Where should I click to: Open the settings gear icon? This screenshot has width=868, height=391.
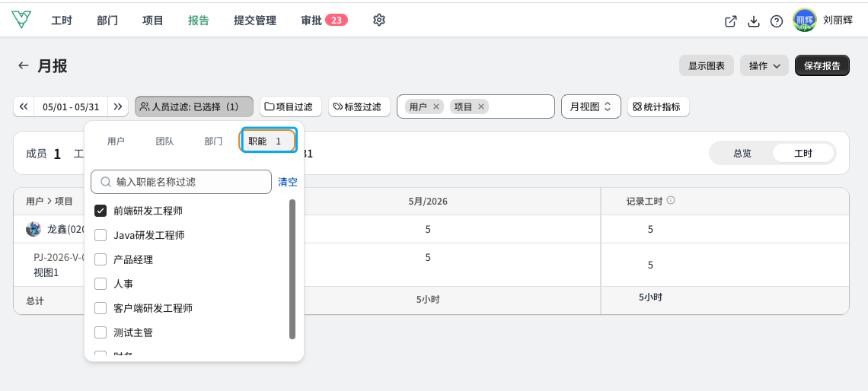(x=378, y=20)
